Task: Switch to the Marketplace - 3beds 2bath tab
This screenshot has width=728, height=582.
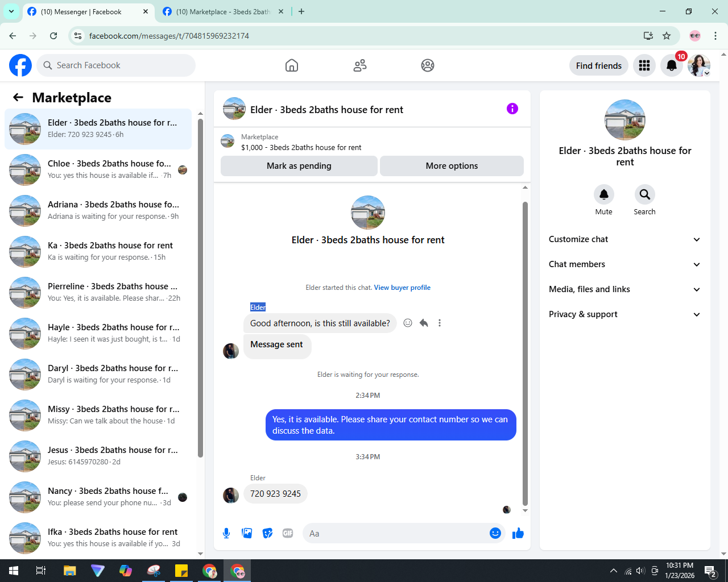Action: tap(223, 12)
